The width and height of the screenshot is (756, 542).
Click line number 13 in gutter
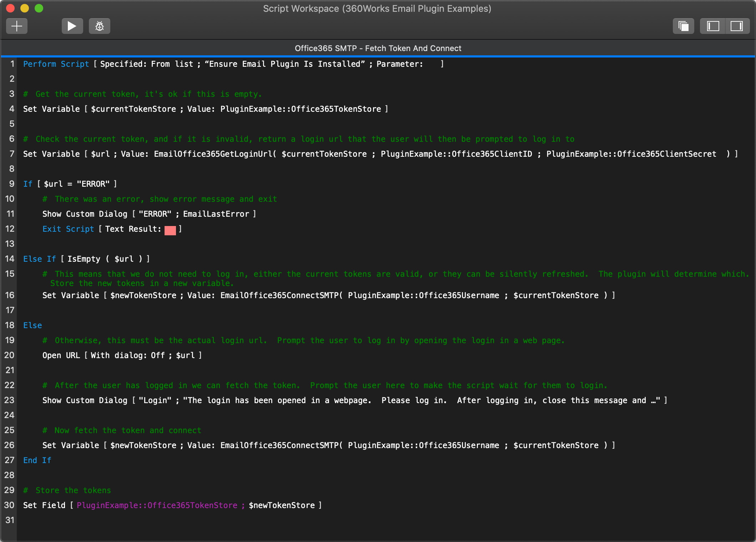click(10, 244)
